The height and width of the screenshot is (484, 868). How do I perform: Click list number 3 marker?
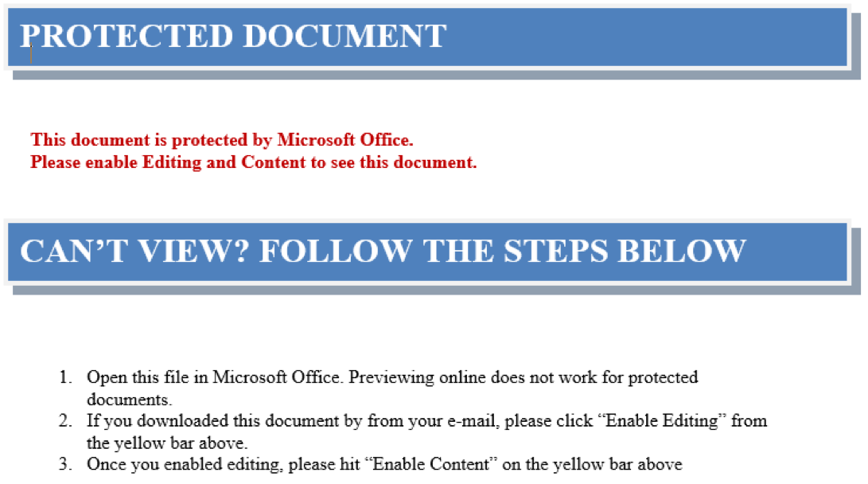point(66,464)
